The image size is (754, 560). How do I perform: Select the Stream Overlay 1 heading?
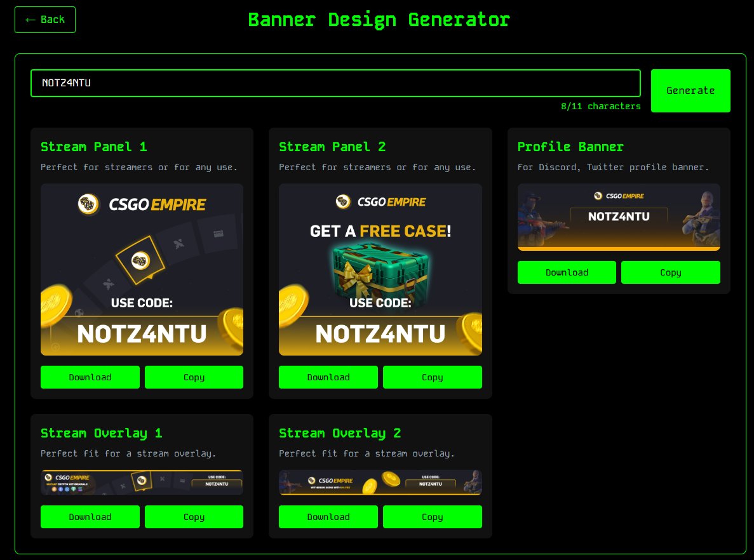(x=102, y=433)
